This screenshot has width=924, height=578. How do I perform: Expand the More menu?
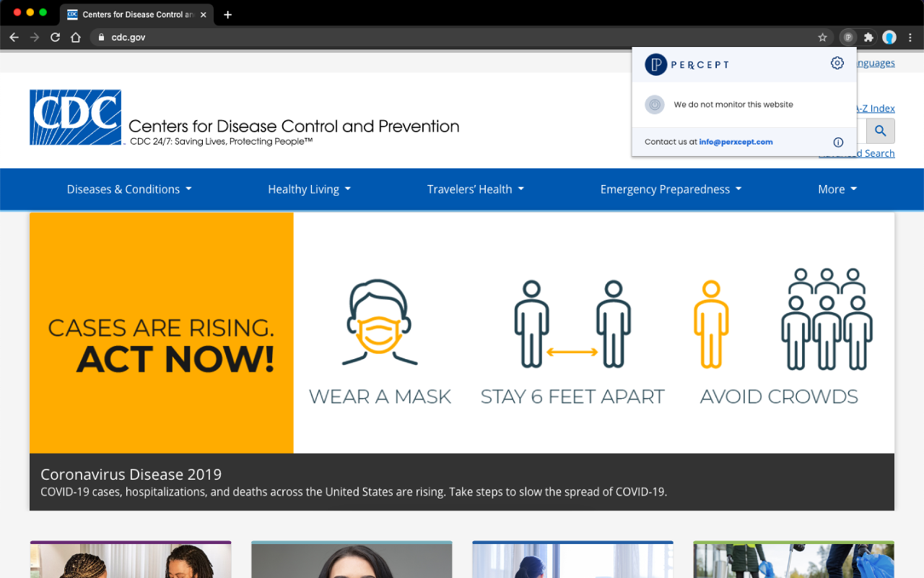[837, 189]
